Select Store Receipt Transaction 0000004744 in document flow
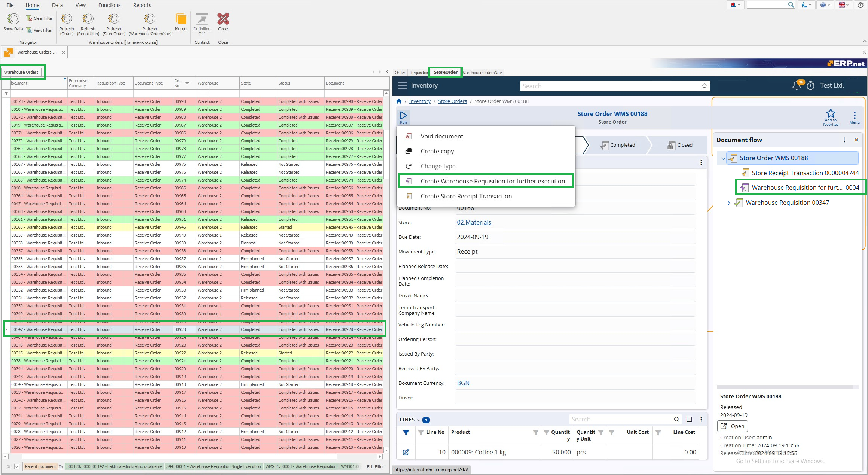 point(800,173)
